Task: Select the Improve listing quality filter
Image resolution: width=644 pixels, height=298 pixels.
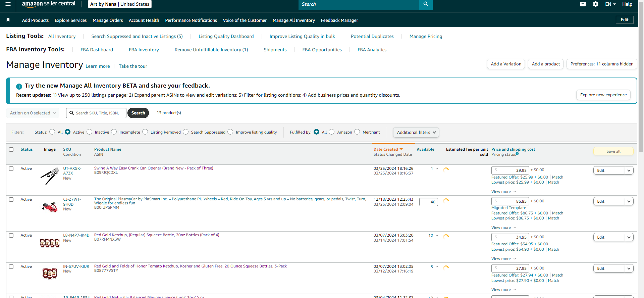Action: pos(230,132)
